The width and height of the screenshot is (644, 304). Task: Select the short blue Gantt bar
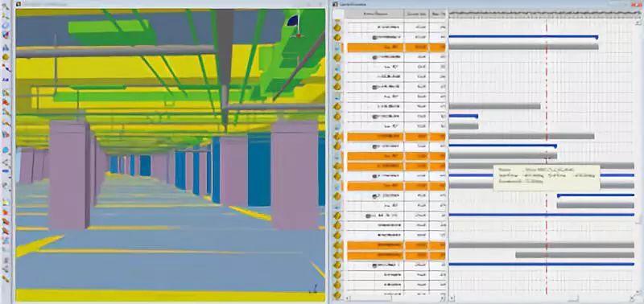click(x=464, y=117)
